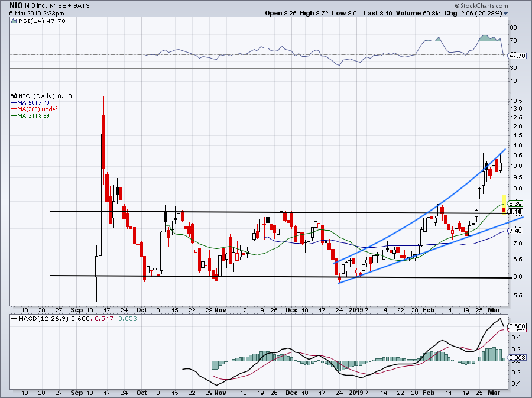
Task: Click the 'Volume 59.8M' value
Action: (418, 13)
